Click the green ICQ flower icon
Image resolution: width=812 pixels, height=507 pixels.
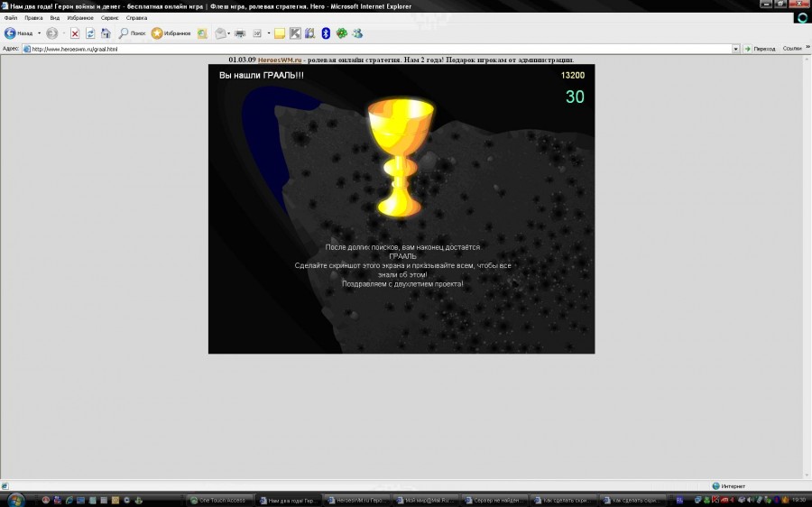pos(342,33)
